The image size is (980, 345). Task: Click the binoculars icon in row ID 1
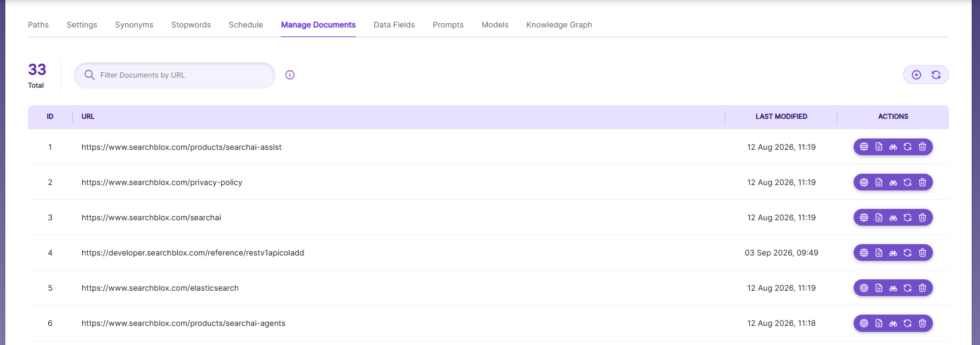(x=893, y=147)
